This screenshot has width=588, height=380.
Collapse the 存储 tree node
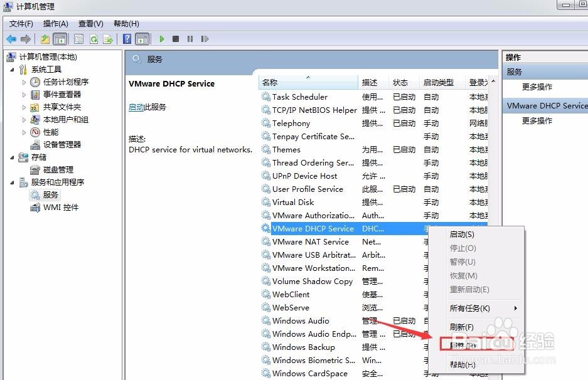(12, 157)
